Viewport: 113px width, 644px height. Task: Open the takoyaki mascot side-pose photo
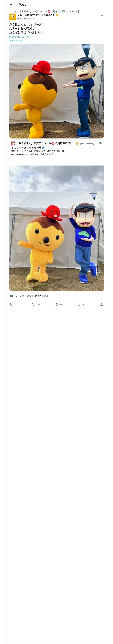click(x=57, y=91)
